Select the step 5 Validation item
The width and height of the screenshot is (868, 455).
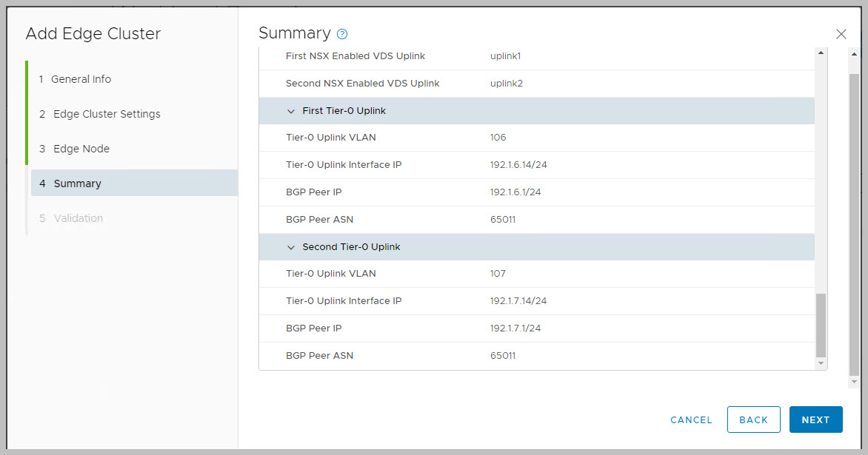pos(78,218)
